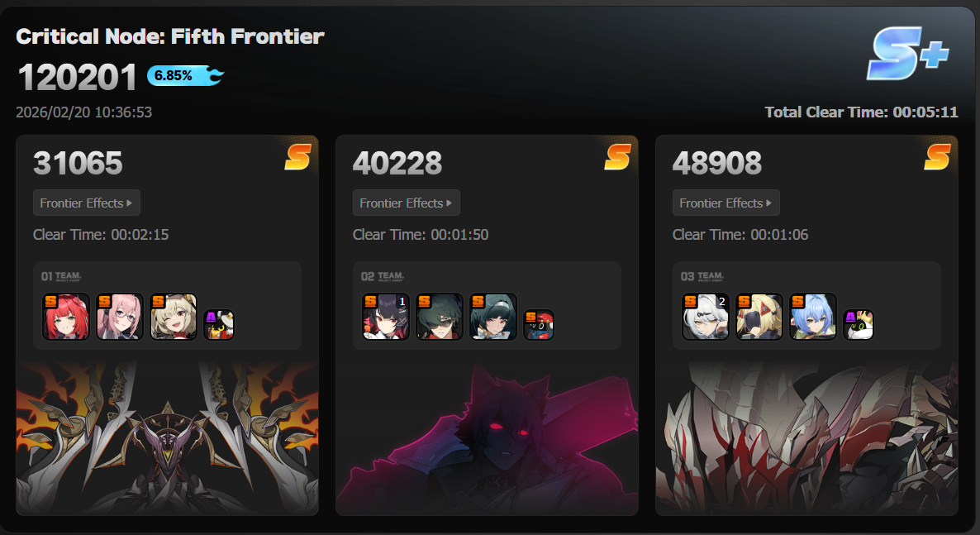Open the flaming winged boss artwork
This screenshot has width=980, height=535.
coord(168,437)
